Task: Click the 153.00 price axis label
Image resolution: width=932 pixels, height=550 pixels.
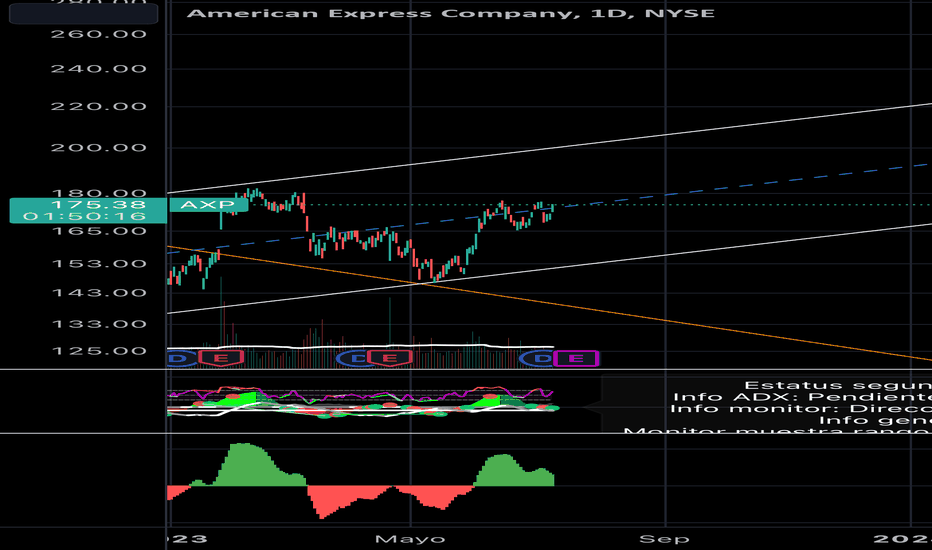Action: point(99,263)
